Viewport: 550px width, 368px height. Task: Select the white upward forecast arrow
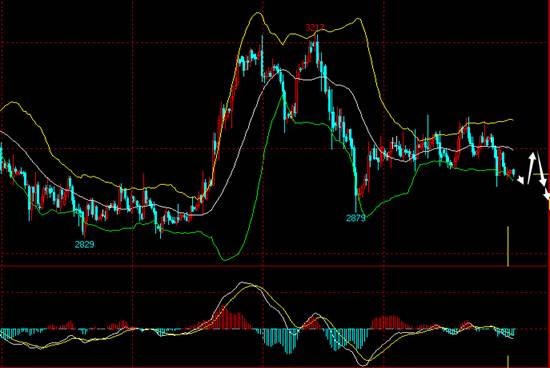(532, 167)
